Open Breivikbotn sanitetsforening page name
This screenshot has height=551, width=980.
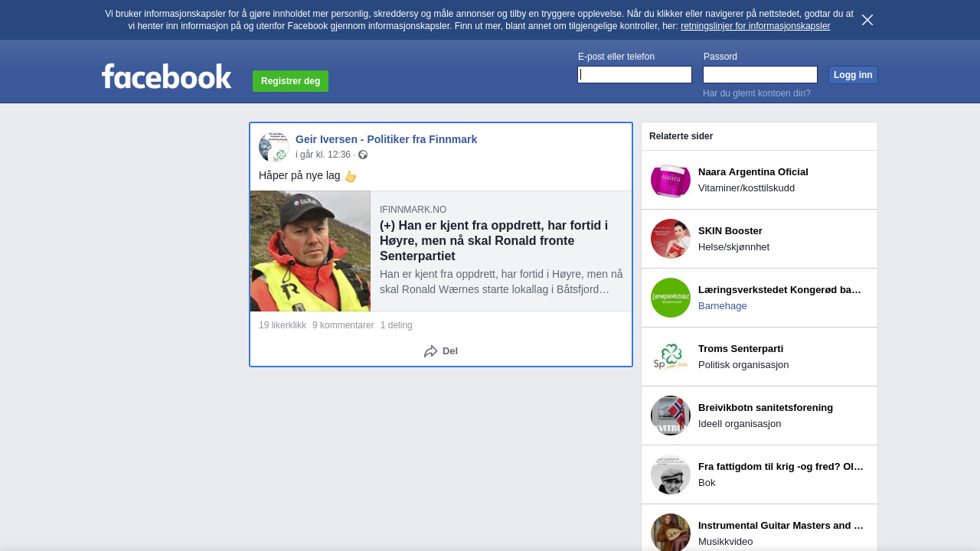pyautogui.click(x=766, y=407)
